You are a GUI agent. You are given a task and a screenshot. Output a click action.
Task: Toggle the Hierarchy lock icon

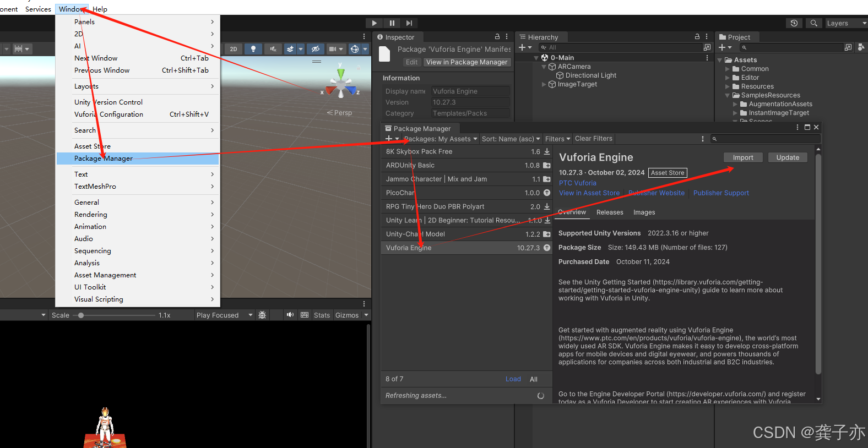pyautogui.click(x=697, y=37)
